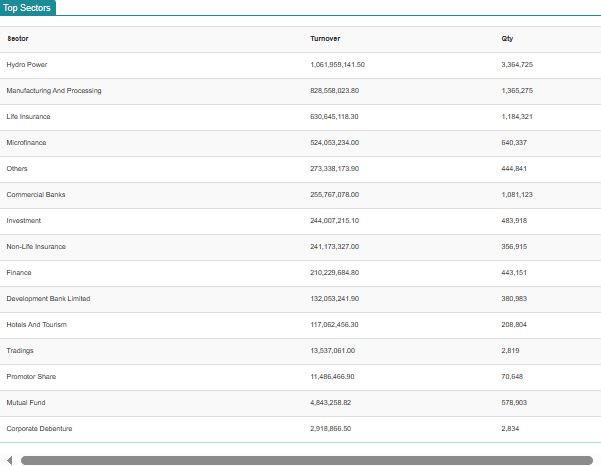Select the Tradings sector
Image resolution: width=601 pixels, height=466 pixels.
(20, 351)
